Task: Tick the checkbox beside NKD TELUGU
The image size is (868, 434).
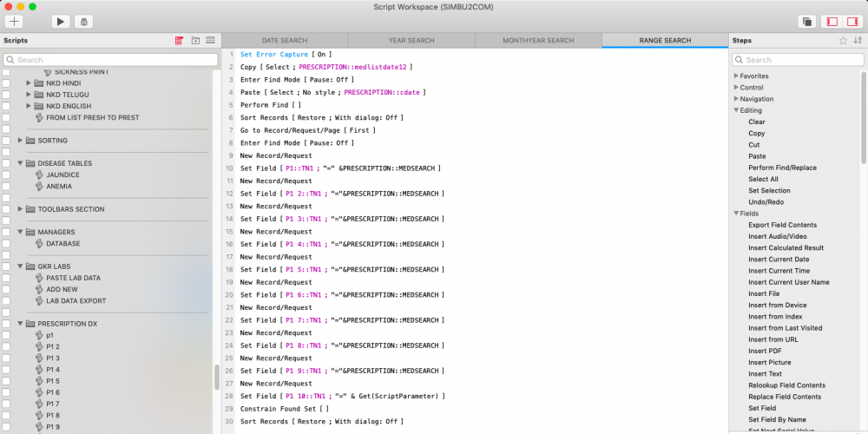Action: point(6,95)
